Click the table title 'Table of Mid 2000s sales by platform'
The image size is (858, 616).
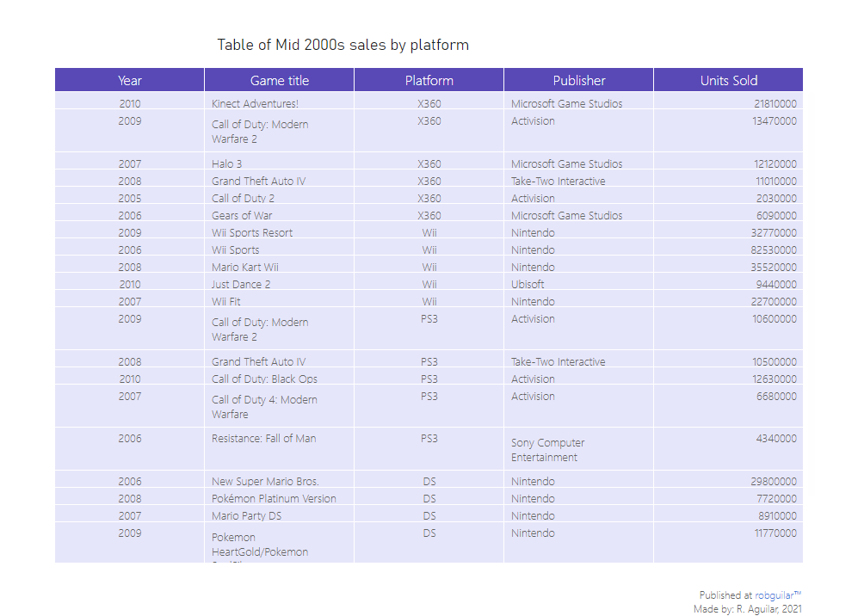pyautogui.click(x=343, y=45)
